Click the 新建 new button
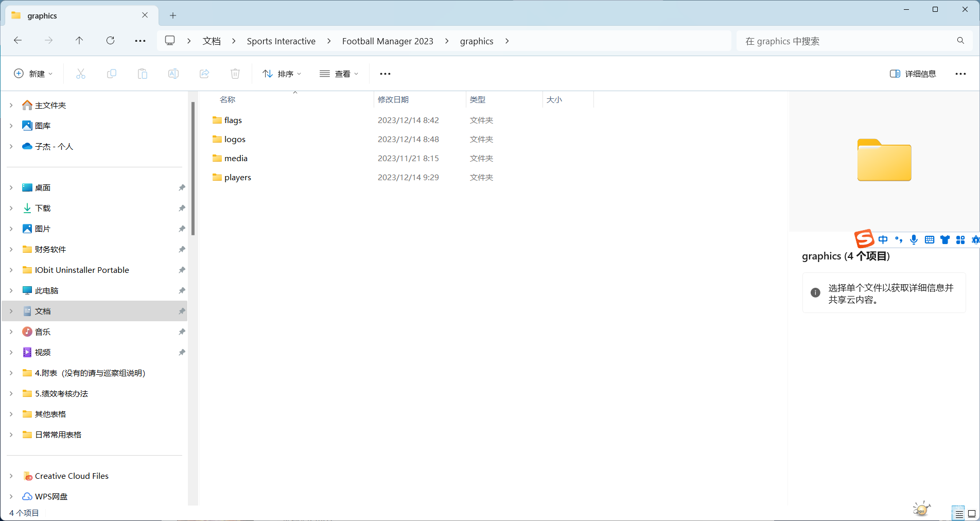 click(33, 74)
